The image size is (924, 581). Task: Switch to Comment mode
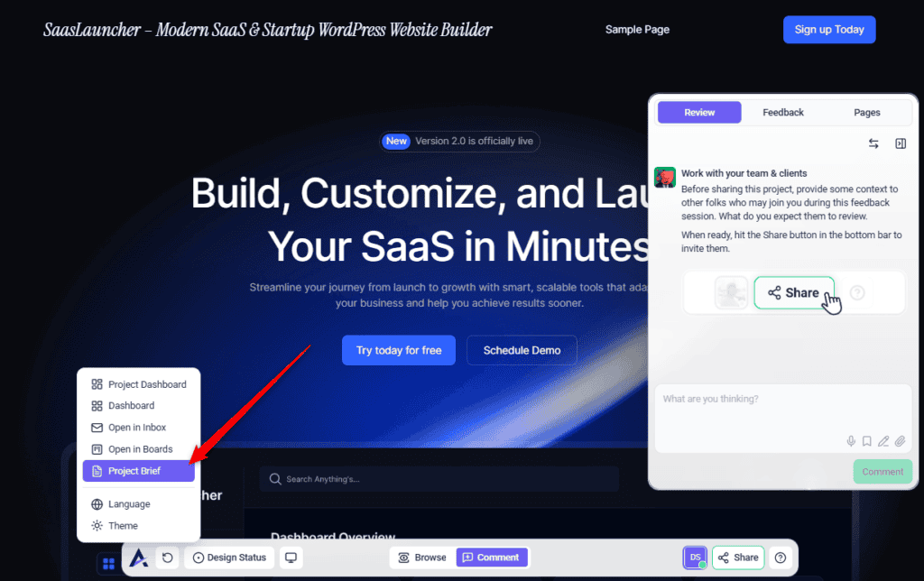pyautogui.click(x=492, y=558)
